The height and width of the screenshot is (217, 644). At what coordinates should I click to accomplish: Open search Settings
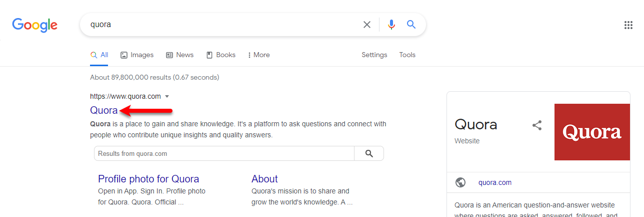point(374,55)
